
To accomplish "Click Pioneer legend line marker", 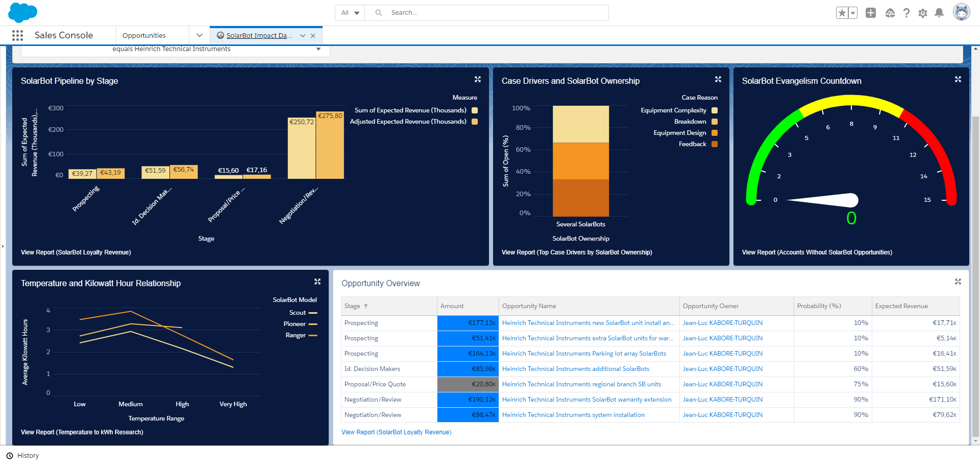I will click(313, 324).
